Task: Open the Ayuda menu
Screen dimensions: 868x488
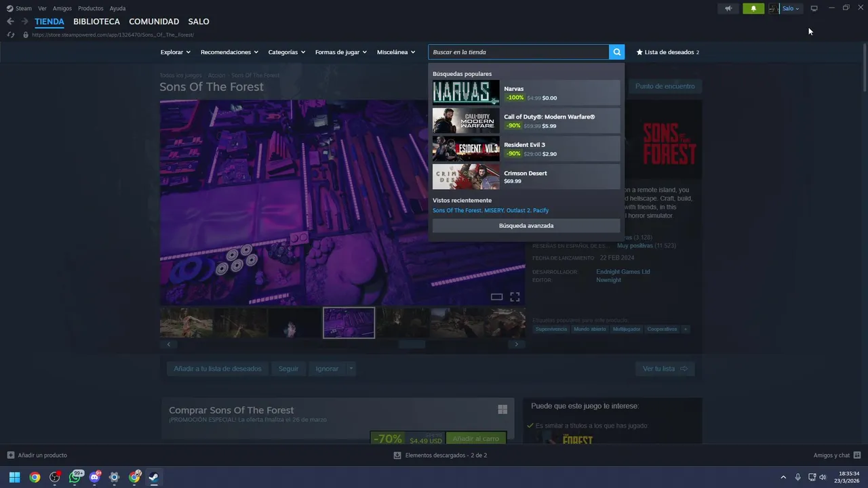Action: point(117,9)
